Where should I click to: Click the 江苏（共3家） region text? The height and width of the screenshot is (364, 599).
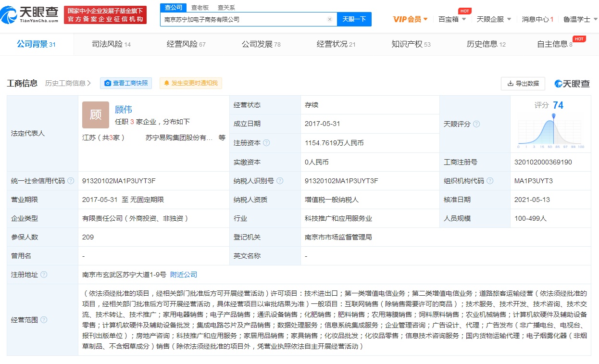103,138
